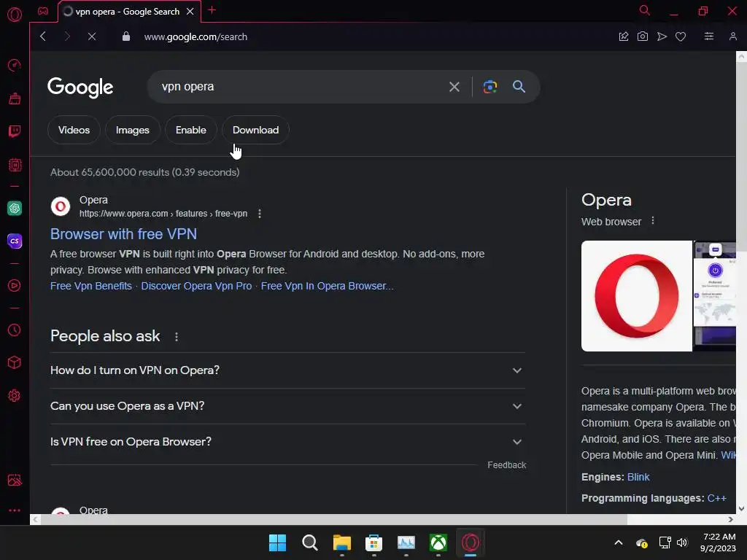Open Extensions cube in sidebar
Viewport: 747px width, 560px height.
click(x=15, y=362)
